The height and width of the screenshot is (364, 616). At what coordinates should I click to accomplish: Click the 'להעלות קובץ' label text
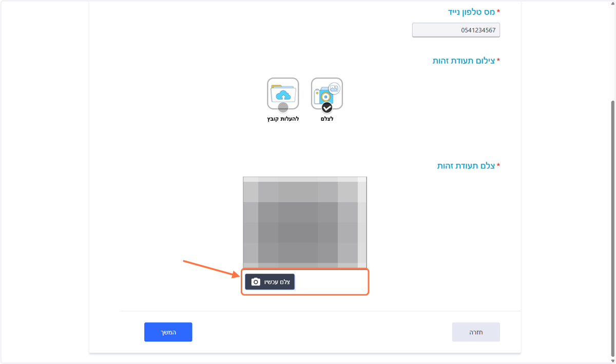point(283,119)
